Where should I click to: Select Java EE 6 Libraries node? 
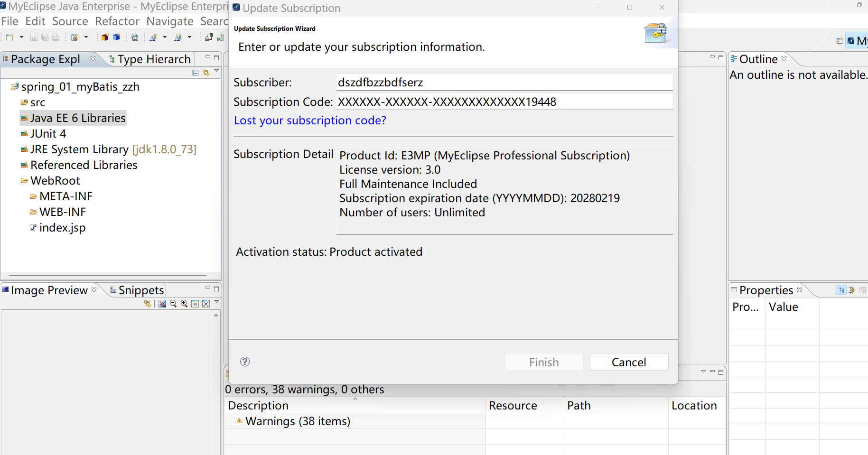(78, 118)
